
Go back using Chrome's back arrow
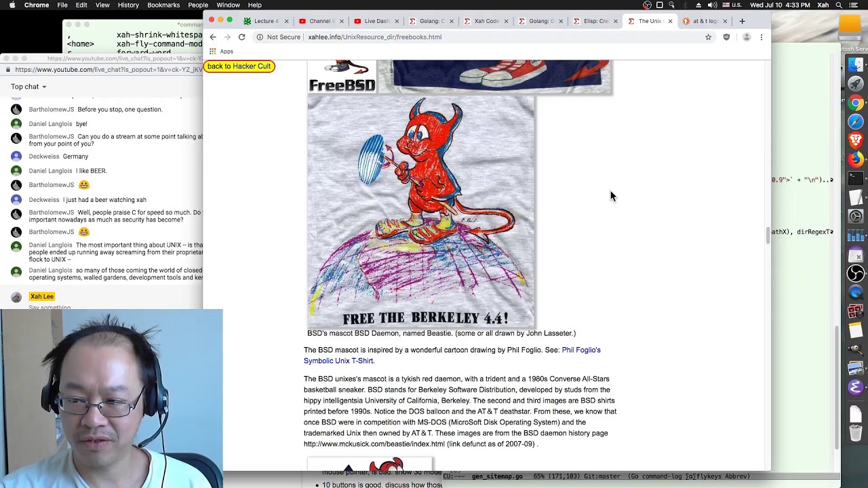coord(213,37)
